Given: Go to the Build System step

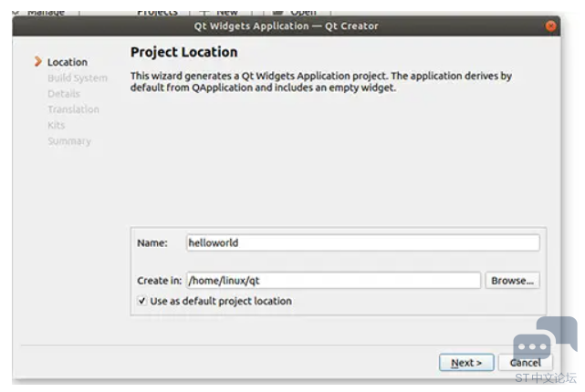Looking at the screenshot, I should pos(78,78).
